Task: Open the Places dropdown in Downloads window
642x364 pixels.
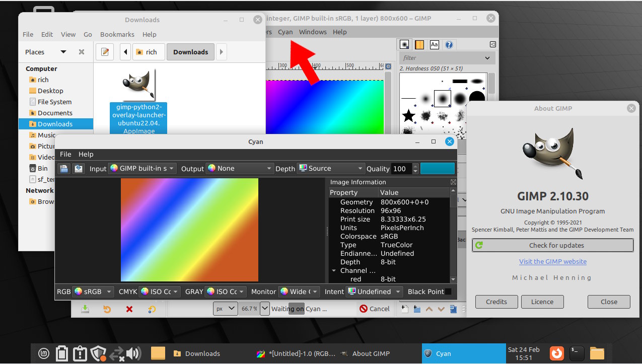Action: (x=63, y=52)
